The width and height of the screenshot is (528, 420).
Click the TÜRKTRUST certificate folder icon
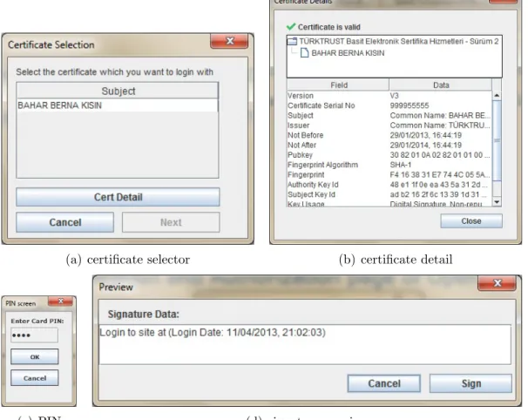pos(292,42)
